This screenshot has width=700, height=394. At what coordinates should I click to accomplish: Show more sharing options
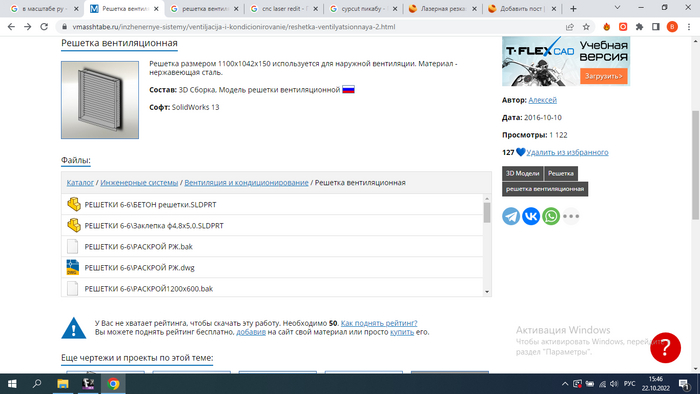(571, 216)
